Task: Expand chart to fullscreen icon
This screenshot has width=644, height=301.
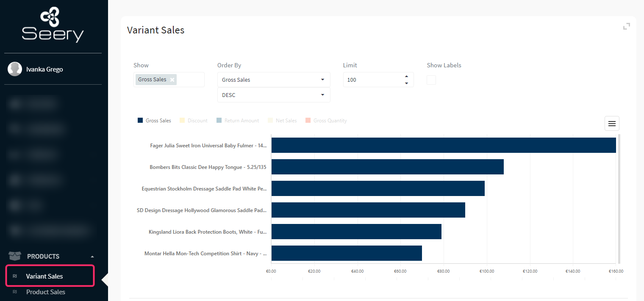Action: 626,26
